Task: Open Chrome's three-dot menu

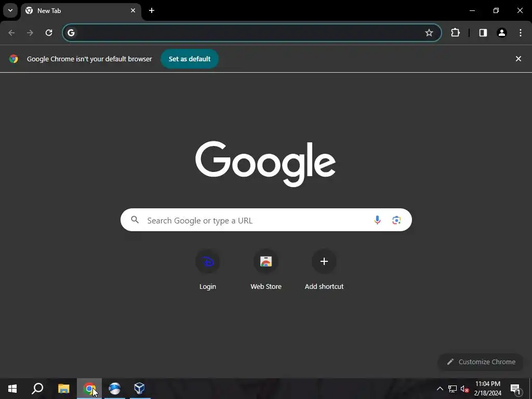Action: click(x=520, y=33)
